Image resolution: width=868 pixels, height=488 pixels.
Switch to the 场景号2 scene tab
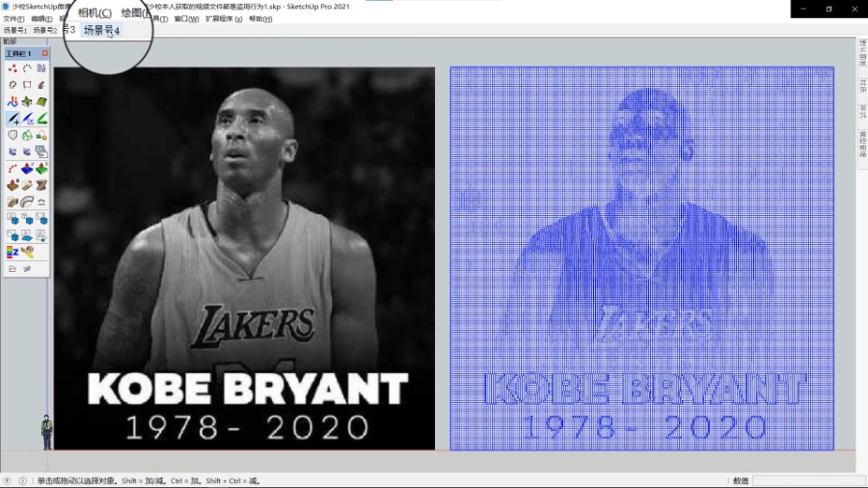44,30
